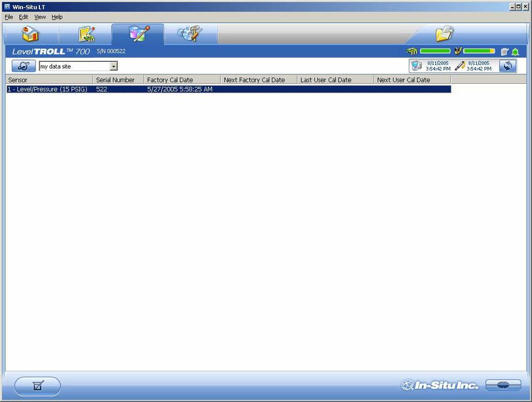Click Next Factory Cal Date column header

tap(259, 80)
